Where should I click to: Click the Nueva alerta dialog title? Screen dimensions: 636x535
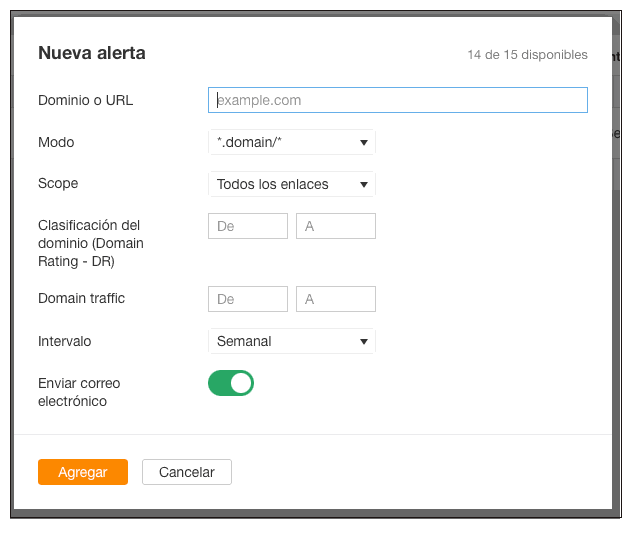coord(92,53)
